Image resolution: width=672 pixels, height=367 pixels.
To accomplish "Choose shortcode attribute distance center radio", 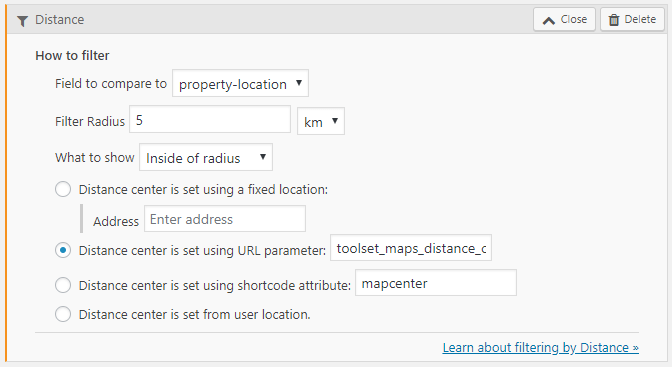I will (63, 285).
